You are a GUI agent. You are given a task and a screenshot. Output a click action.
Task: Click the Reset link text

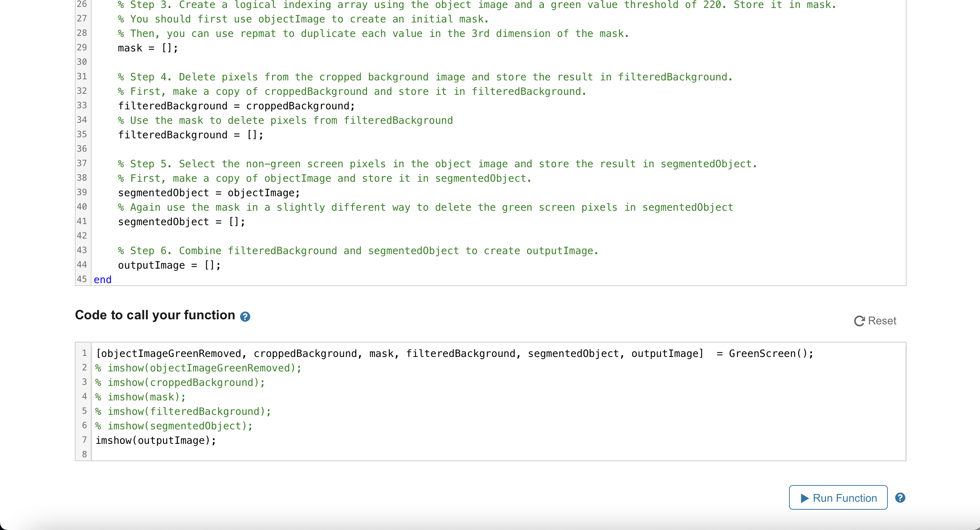[882, 321]
